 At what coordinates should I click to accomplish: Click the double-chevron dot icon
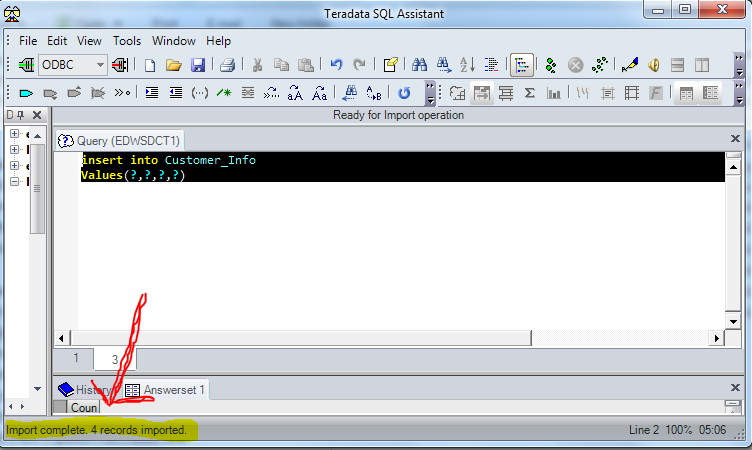tap(122, 93)
